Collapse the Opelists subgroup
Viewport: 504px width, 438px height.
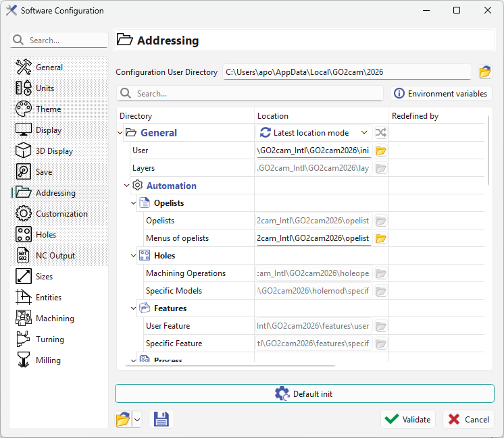(x=132, y=203)
